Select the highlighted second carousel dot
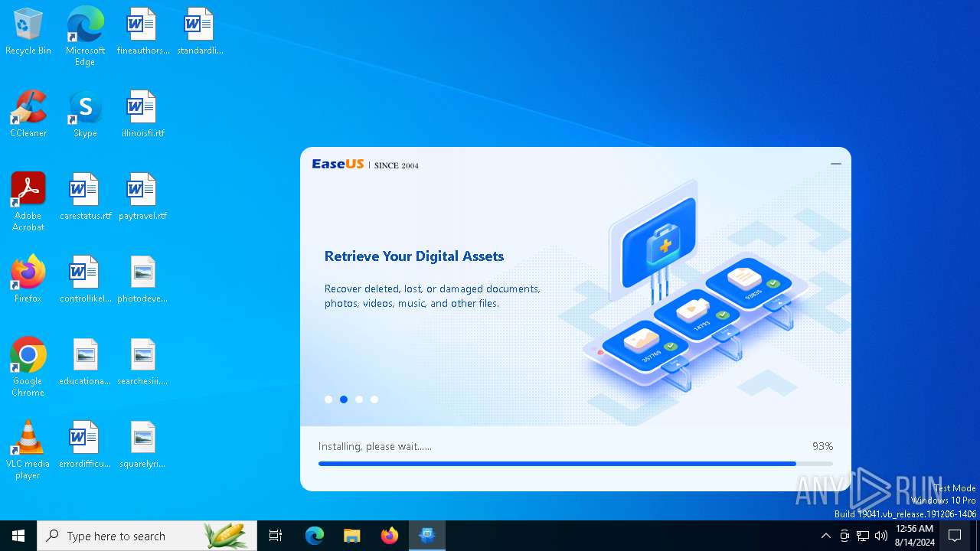The width and height of the screenshot is (980, 551). point(344,399)
